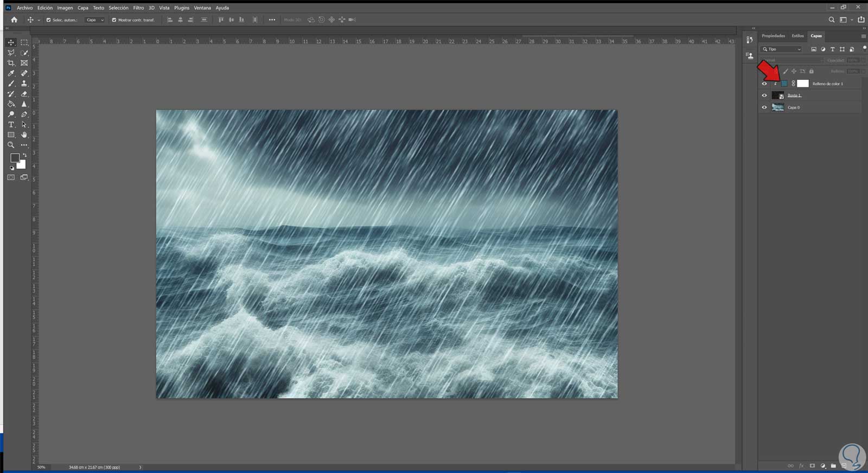Create new group with folder icon

point(833,466)
